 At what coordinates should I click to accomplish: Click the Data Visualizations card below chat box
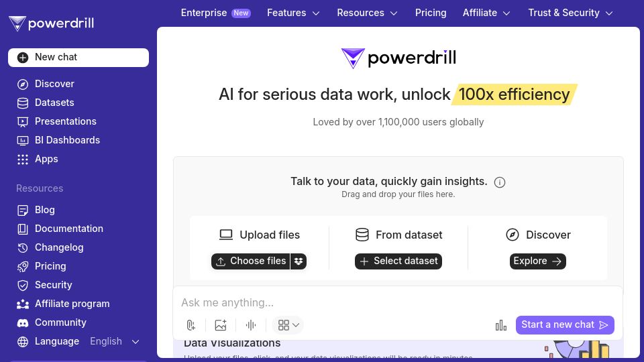[x=398, y=349]
